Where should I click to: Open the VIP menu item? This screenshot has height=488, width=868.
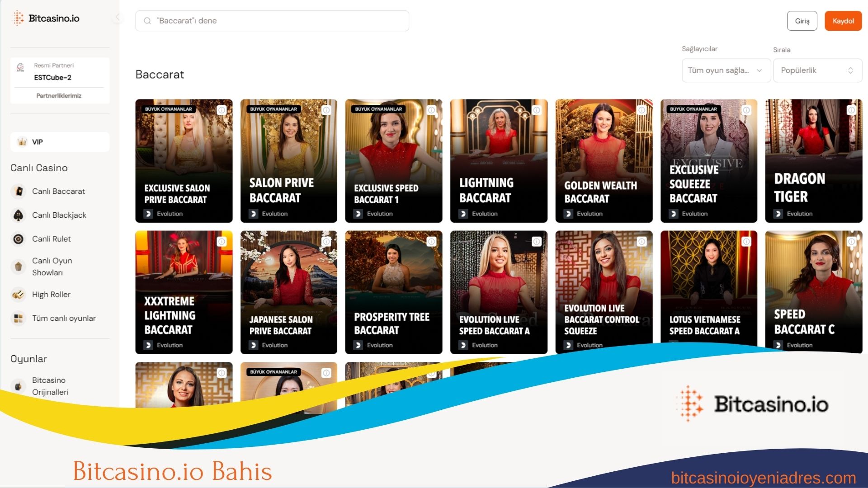tap(60, 142)
